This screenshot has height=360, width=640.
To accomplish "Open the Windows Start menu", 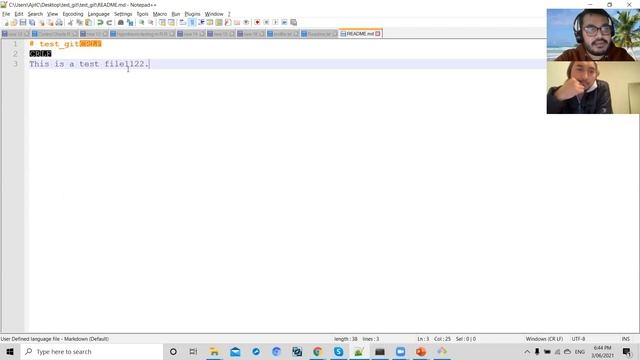I will pyautogui.click(x=10, y=351).
